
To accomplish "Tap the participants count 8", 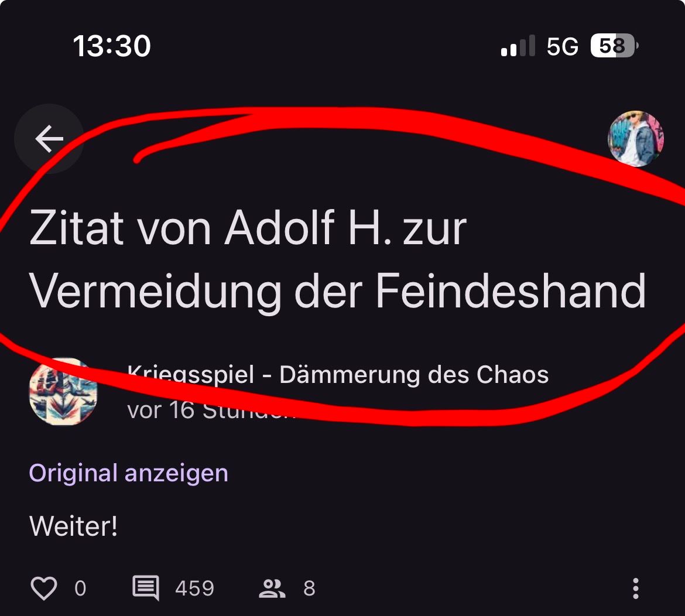I will 309,588.
